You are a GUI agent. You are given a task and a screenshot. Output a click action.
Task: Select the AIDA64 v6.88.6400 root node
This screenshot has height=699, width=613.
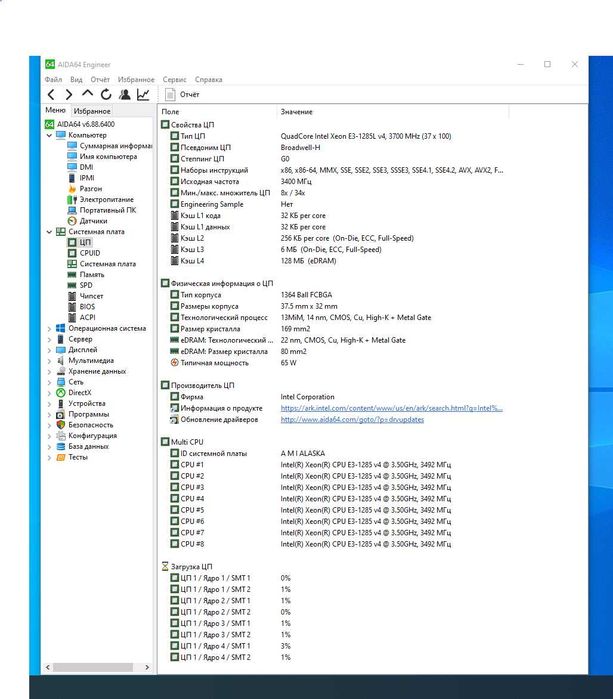(x=80, y=124)
